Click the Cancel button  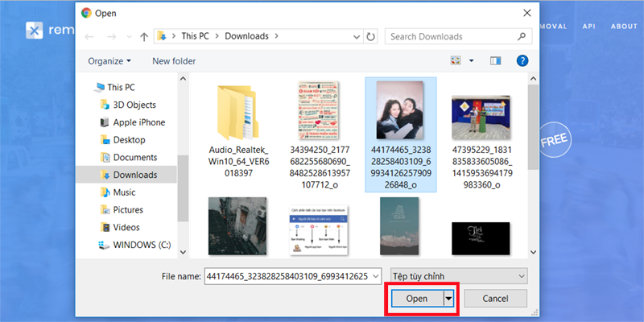(x=495, y=299)
